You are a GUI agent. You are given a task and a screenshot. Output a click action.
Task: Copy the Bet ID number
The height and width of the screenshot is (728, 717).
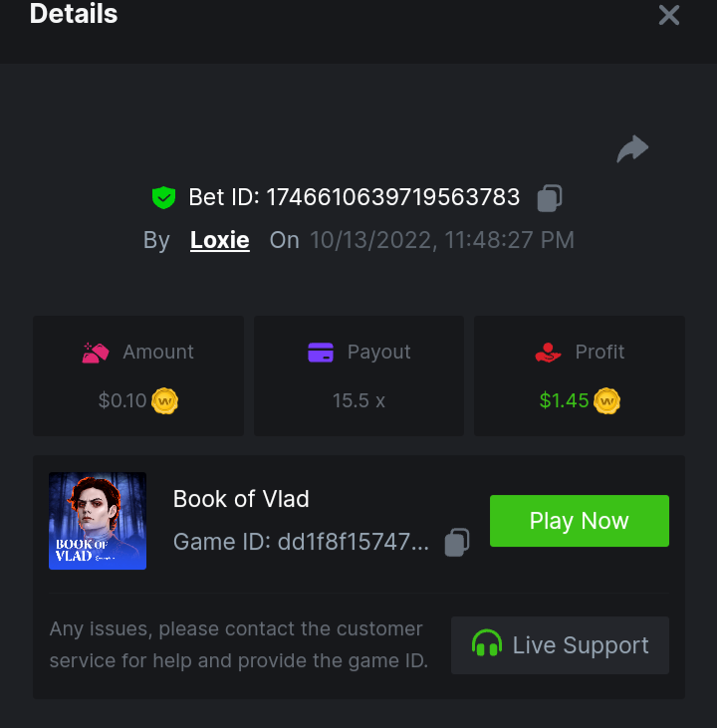(x=549, y=198)
